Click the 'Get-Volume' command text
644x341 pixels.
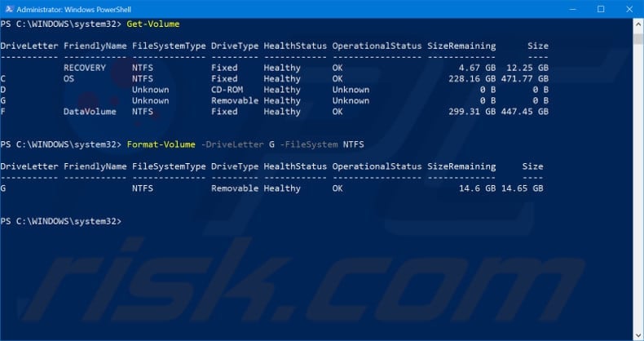coord(153,24)
